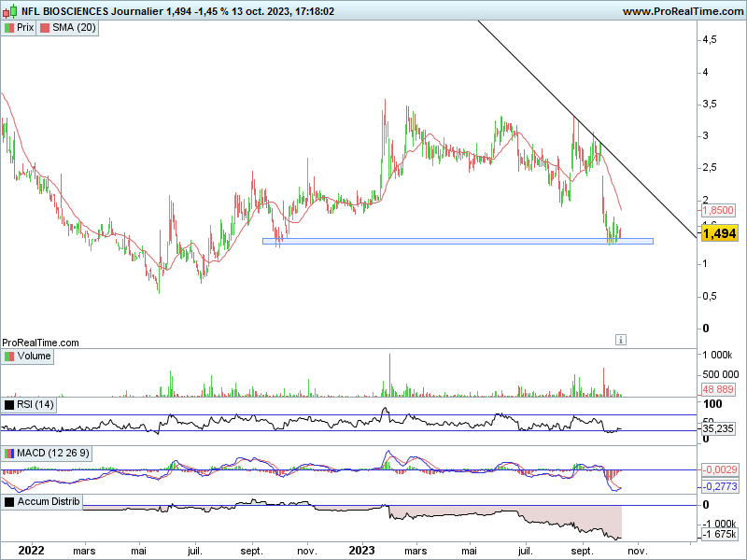This screenshot has height=560, width=747.
Task: Click the 2022 year label on the time axis
Action: click(x=31, y=551)
